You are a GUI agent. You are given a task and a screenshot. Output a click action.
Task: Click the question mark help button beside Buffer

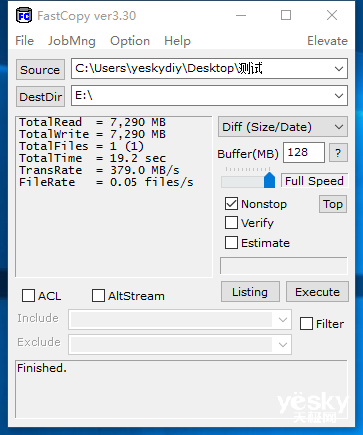[338, 153]
